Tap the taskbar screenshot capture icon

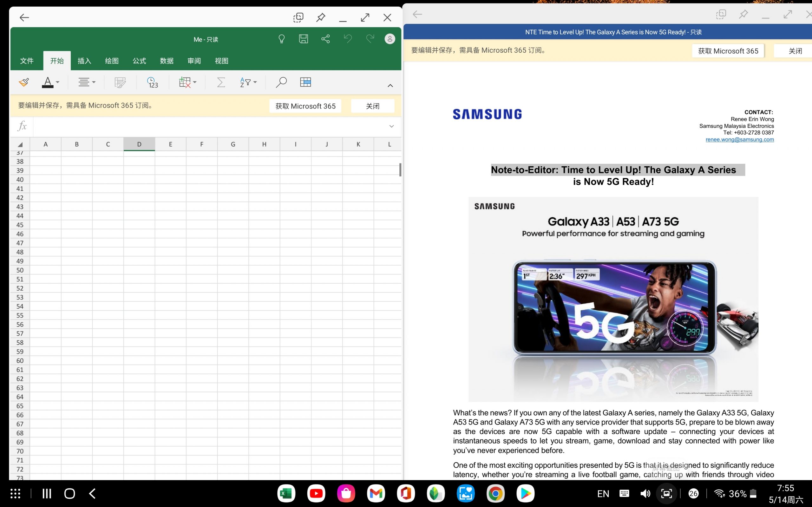click(x=666, y=494)
